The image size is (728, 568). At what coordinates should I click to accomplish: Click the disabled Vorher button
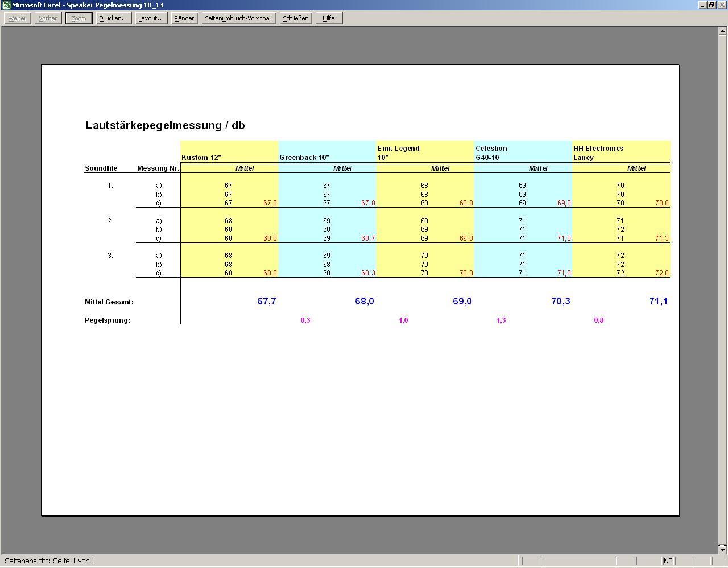click(48, 18)
